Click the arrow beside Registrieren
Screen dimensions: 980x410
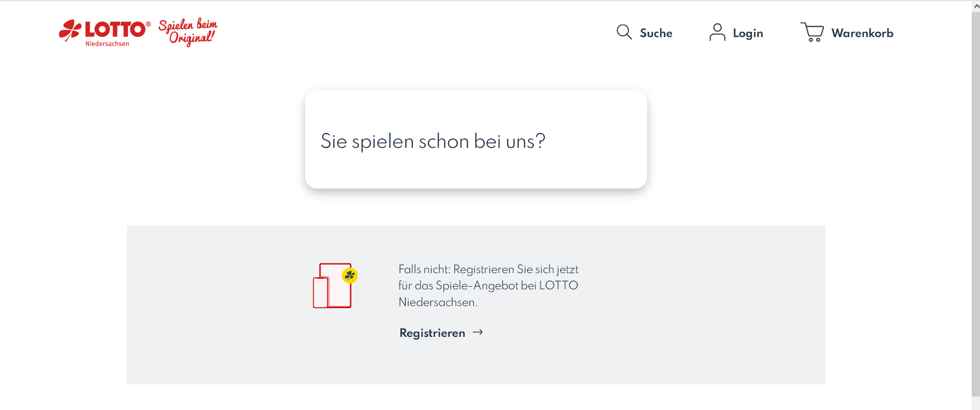pyautogui.click(x=477, y=332)
